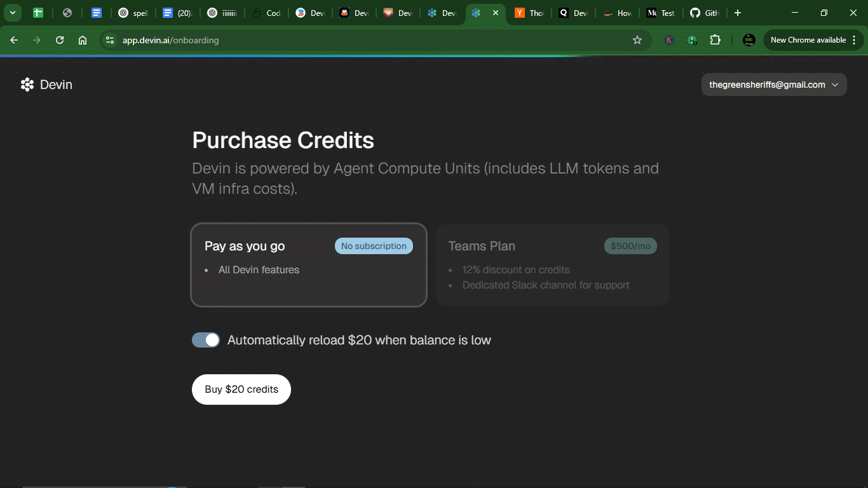Go to browser home page

pos(83,40)
